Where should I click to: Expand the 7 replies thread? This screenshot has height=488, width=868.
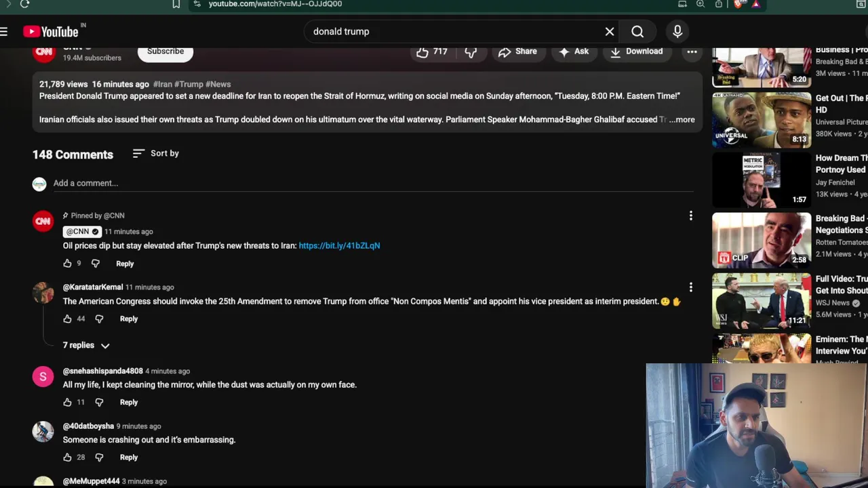[86, 346]
